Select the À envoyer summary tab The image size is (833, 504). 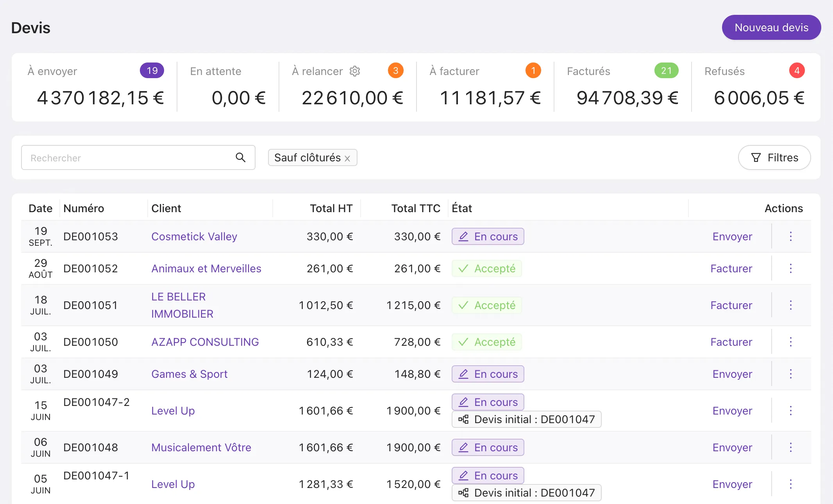coord(96,87)
